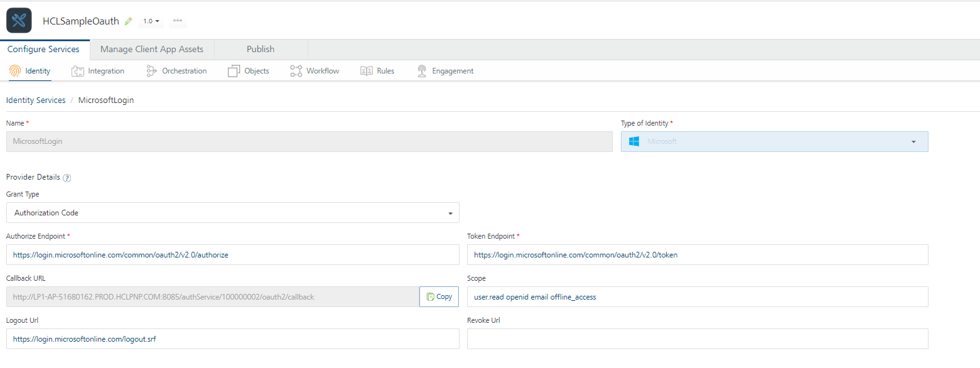This screenshot has height=368, width=980.
Task: Expand the Grant Type dropdown
Action: pos(232,213)
